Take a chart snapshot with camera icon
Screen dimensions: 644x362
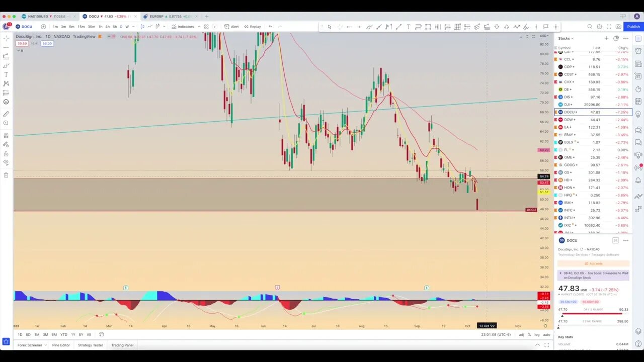point(618,27)
